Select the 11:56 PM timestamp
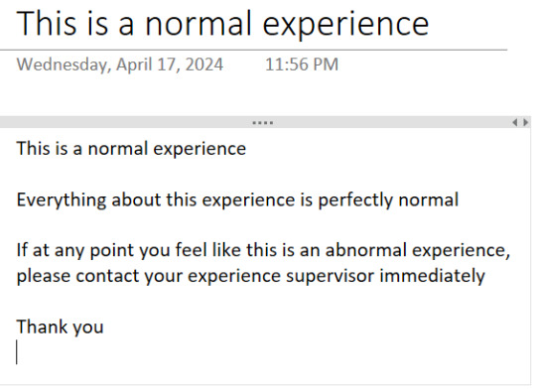Viewport: 536px width, 392px height. pyautogui.click(x=302, y=65)
